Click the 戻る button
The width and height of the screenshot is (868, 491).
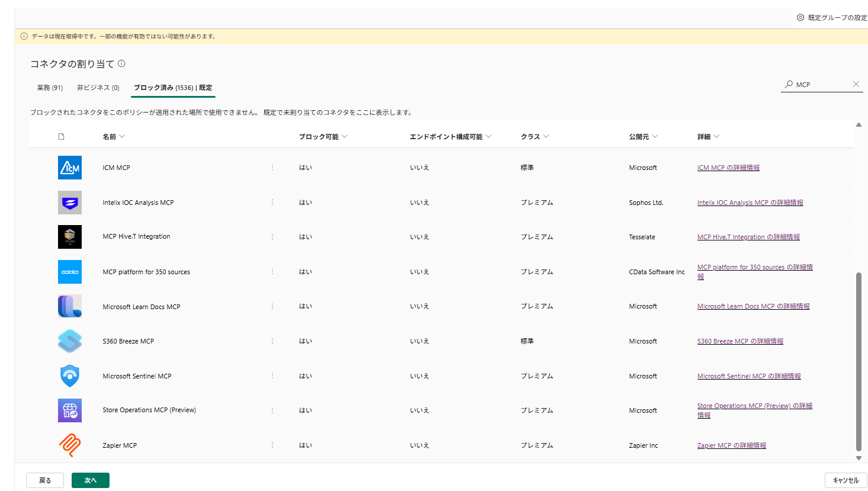click(x=45, y=480)
